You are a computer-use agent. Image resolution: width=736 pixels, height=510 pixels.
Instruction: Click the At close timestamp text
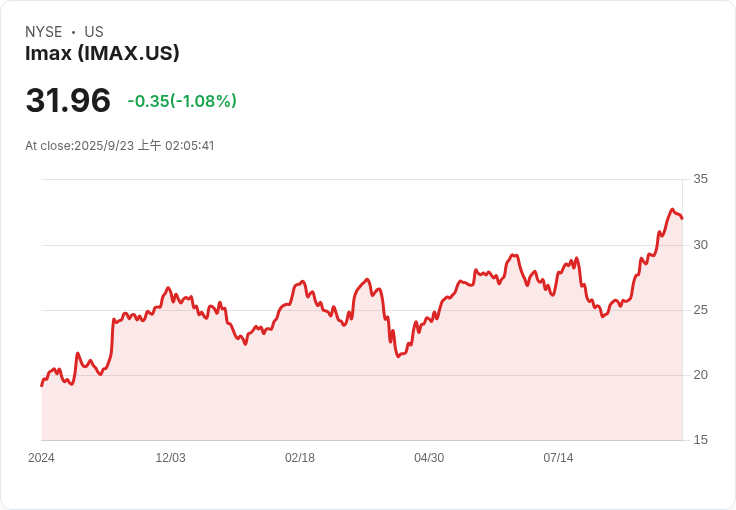(120, 145)
